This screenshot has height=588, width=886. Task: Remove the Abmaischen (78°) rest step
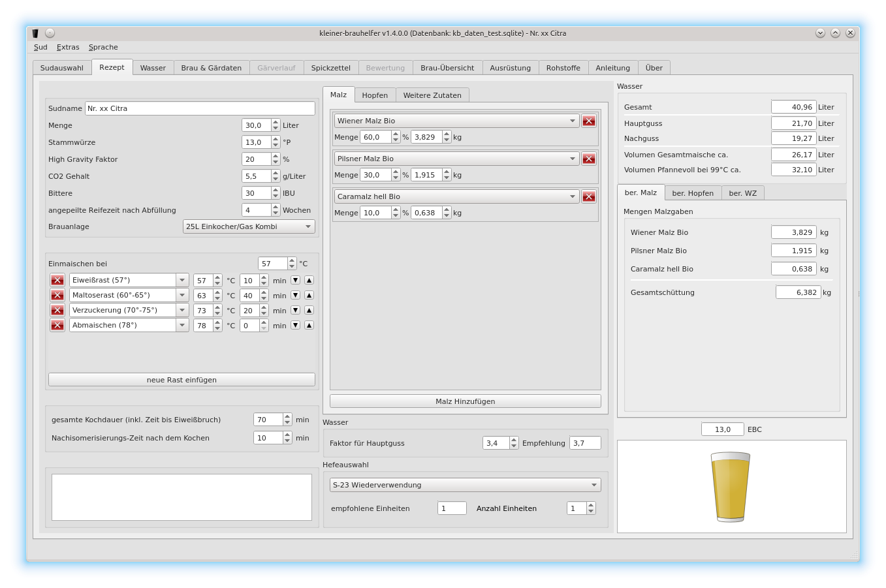[57, 325]
